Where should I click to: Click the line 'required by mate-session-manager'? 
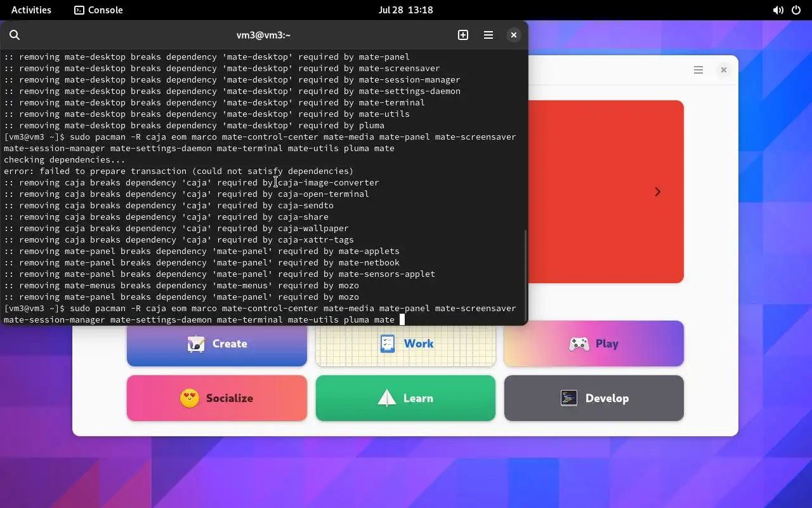[x=232, y=79]
